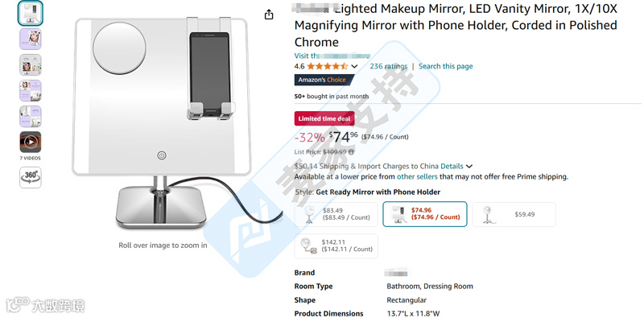Select the first mirror image thumbnail

(x=31, y=14)
